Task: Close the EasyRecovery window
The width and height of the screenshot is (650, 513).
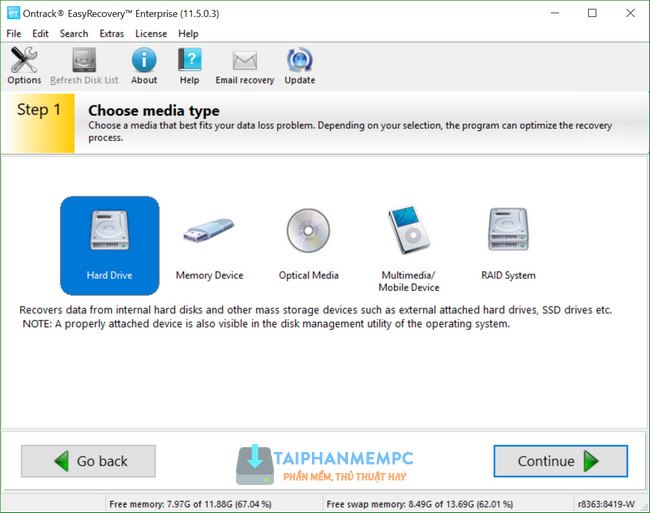Action: coord(630,13)
